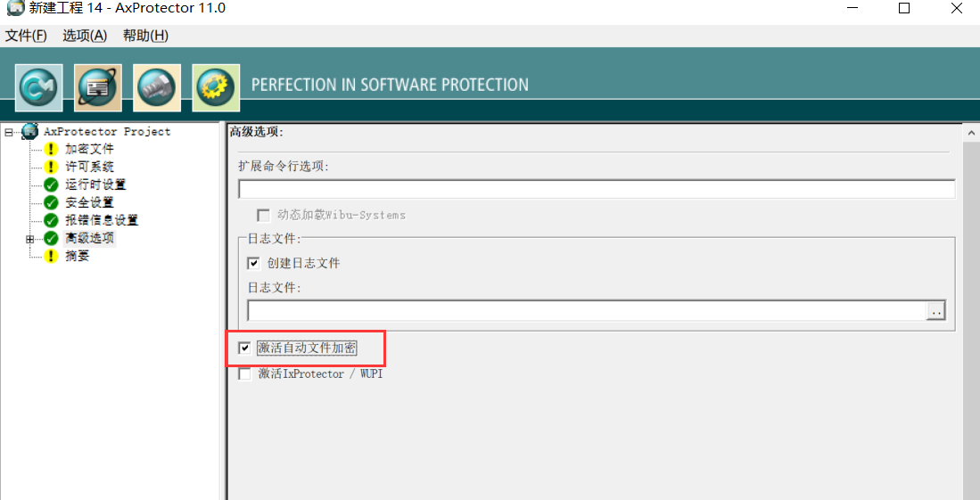Open the 文件(F) menu
This screenshot has height=500, width=980.
click(x=26, y=36)
